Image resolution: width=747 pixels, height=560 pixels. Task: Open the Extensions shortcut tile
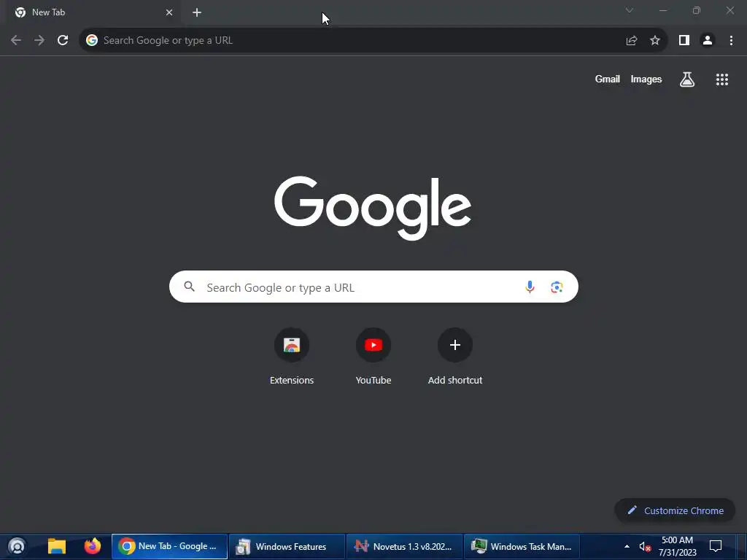[292, 356]
